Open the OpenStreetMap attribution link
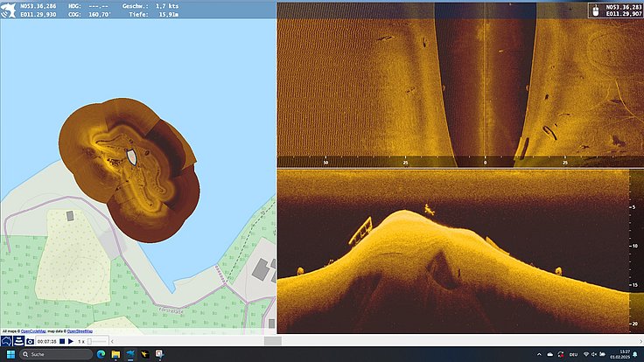This screenshot has height=362, width=644. pos(80,331)
